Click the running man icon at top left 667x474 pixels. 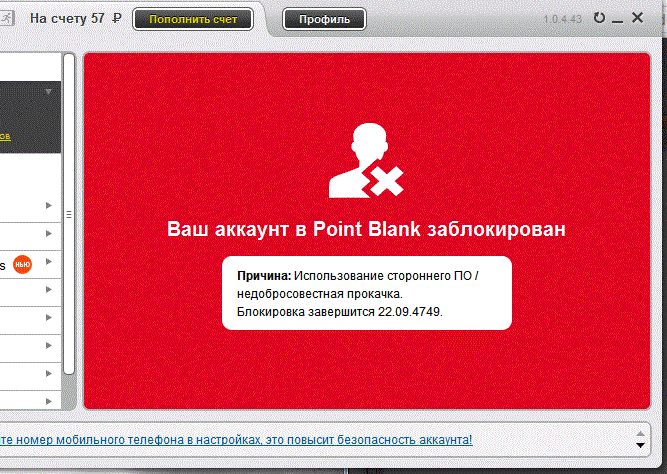pyautogui.click(x=6, y=18)
